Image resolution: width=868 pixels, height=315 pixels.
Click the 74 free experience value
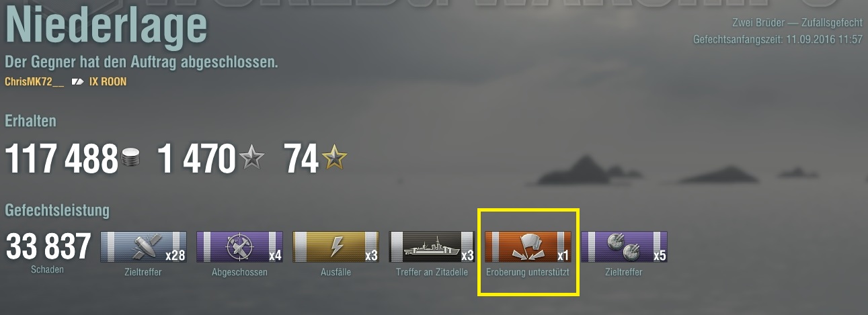tap(301, 160)
